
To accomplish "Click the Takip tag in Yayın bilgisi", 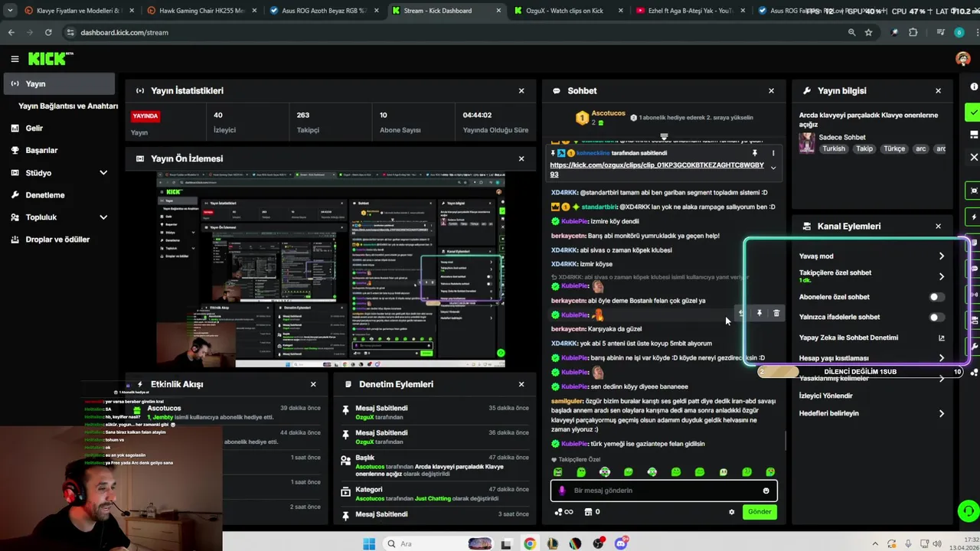I will [x=864, y=148].
